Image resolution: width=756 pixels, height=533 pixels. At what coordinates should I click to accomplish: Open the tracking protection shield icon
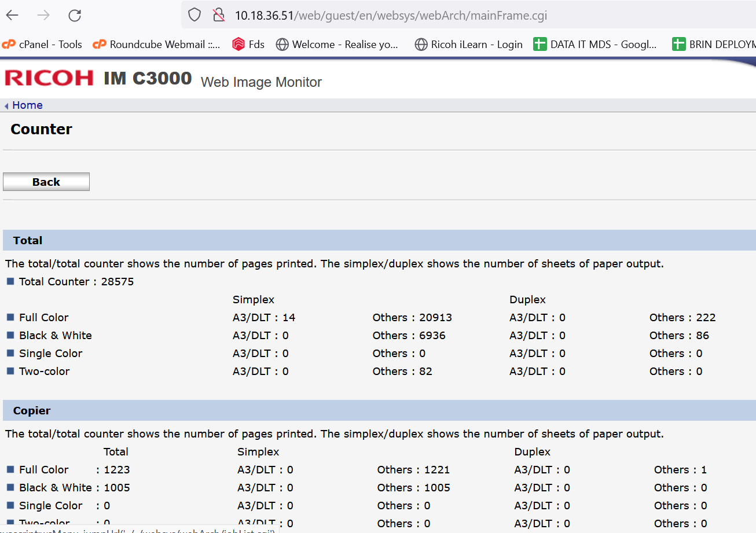pyautogui.click(x=194, y=15)
